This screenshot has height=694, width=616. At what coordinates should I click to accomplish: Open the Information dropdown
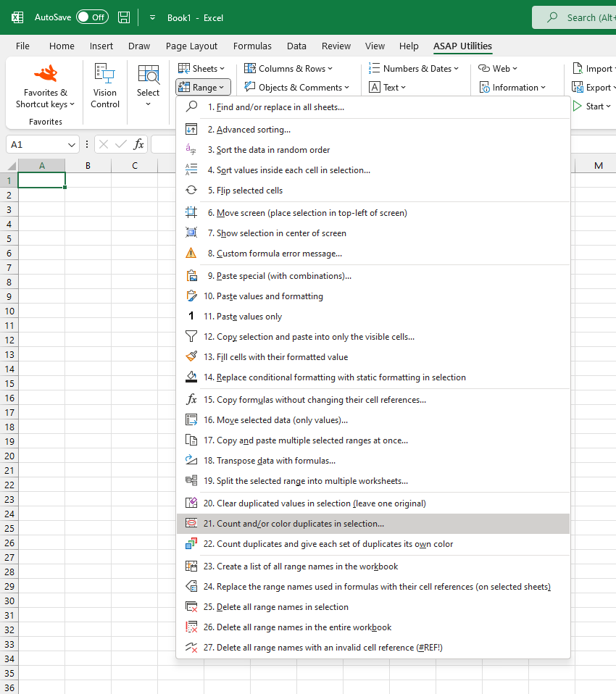(x=513, y=87)
